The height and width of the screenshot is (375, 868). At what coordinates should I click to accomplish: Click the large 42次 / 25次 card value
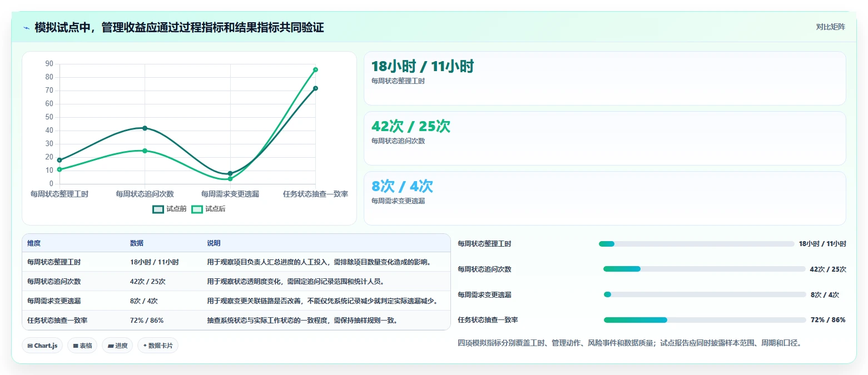coord(411,127)
